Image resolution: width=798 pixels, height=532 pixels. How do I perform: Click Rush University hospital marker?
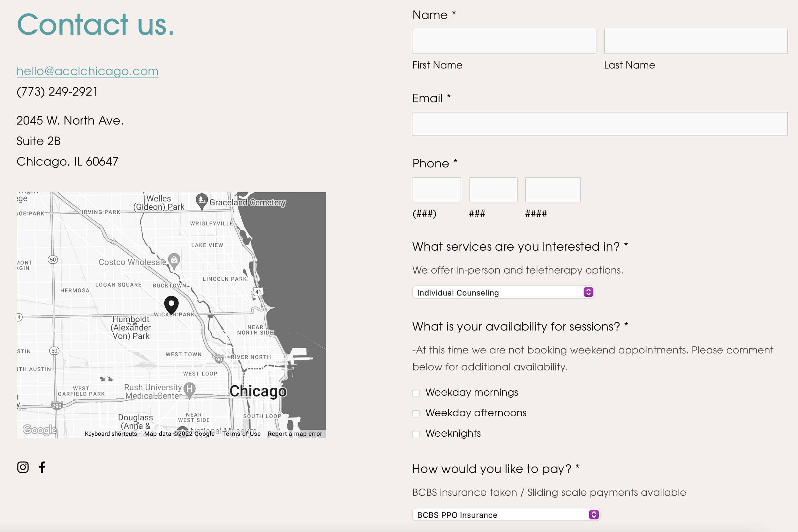190,389
